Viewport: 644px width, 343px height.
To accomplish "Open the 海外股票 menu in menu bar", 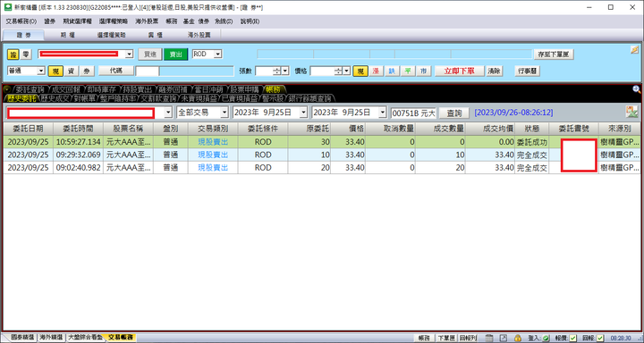I will point(147,21).
